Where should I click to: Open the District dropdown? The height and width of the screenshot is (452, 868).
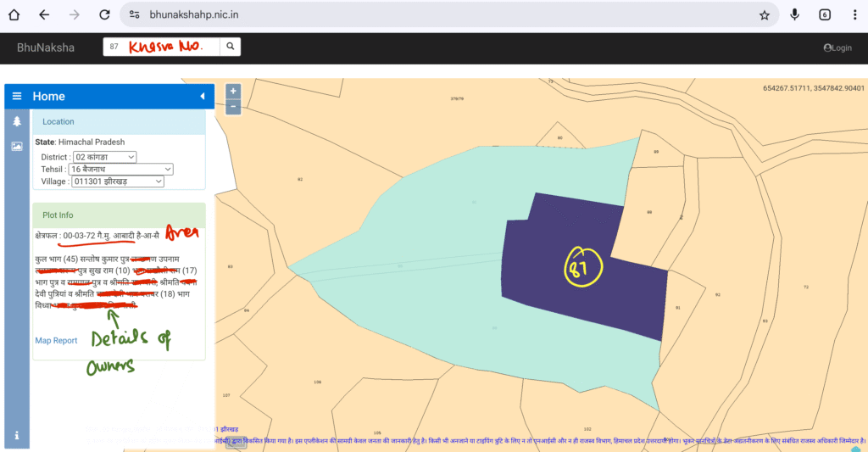[105, 157]
